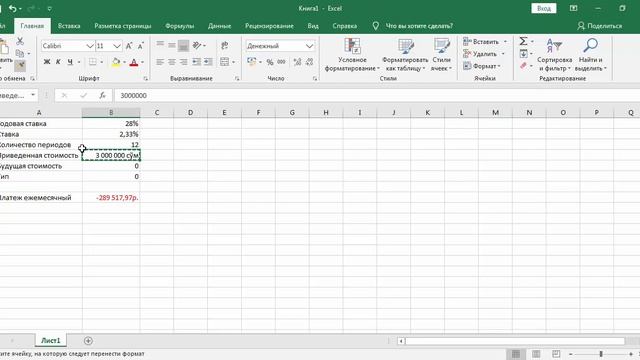Click the Ribbon Display Options icon
Image resolution: width=640 pixels, height=360 pixels.
(x=573, y=8)
